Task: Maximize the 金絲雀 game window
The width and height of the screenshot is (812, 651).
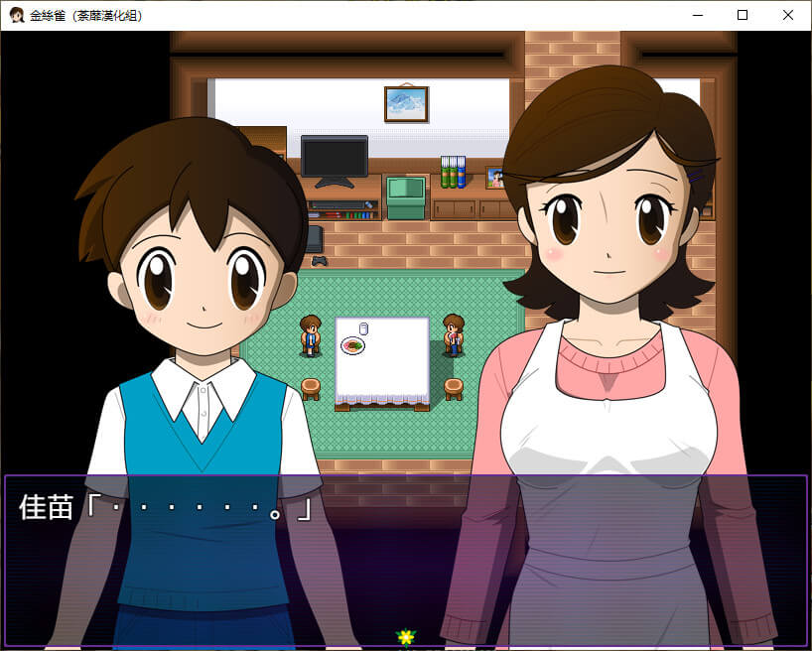Action: (742, 15)
